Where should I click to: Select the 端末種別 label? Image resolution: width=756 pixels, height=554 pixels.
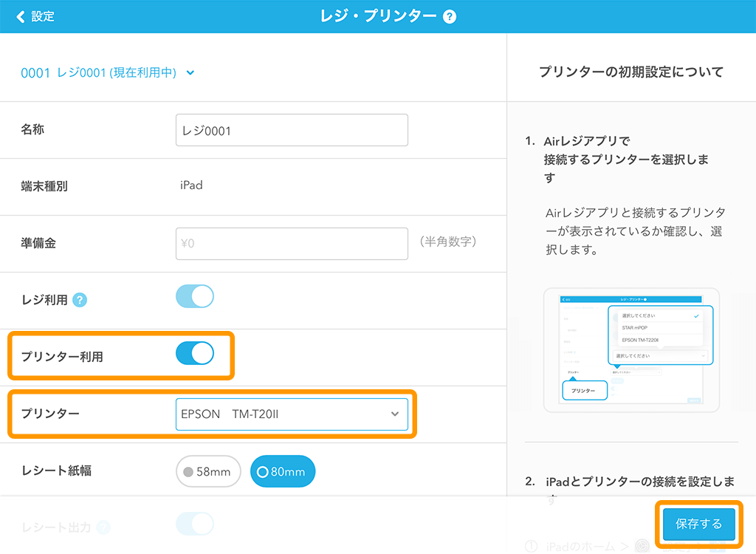(x=44, y=186)
